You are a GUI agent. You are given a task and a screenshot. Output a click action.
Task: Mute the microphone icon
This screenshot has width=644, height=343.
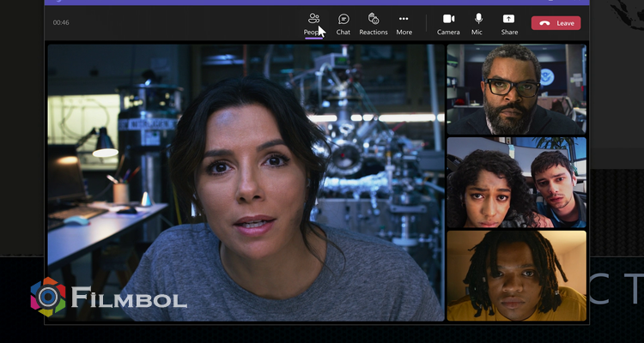tap(477, 19)
